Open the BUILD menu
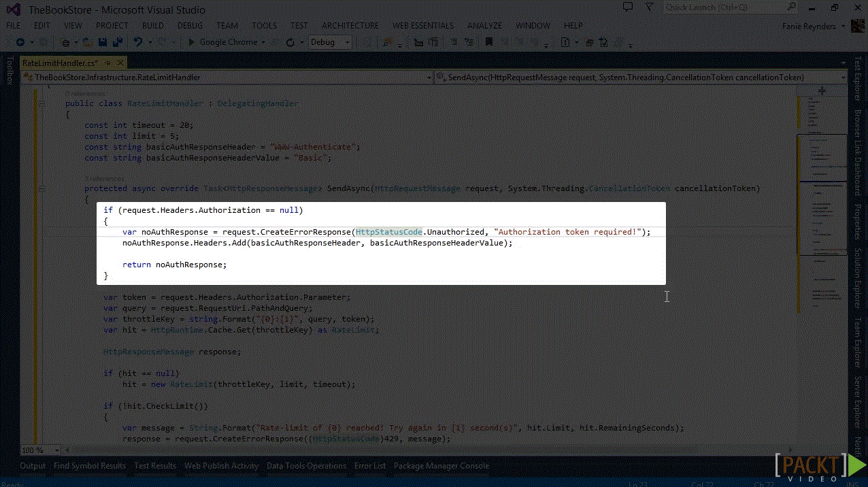The image size is (868, 487). [153, 26]
